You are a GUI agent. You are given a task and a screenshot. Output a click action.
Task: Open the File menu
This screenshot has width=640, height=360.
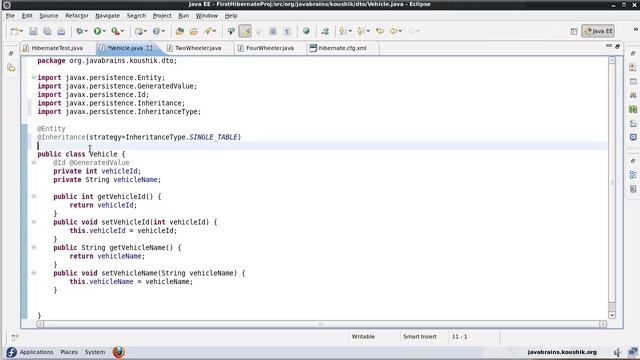pyautogui.click(x=10, y=16)
